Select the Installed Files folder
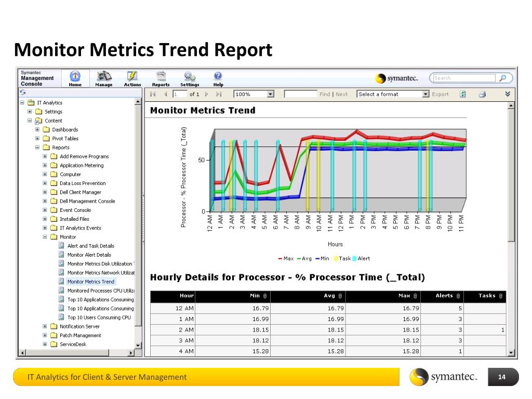 point(74,219)
